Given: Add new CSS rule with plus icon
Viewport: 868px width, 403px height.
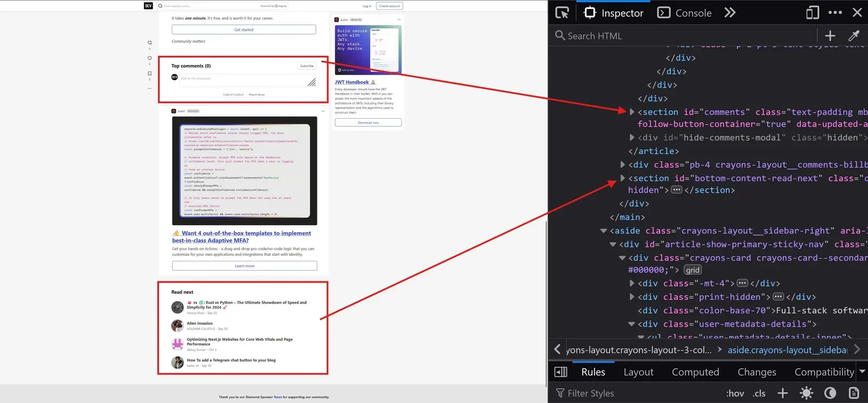Looking at the screenshot, I should (x=782, y=393).
